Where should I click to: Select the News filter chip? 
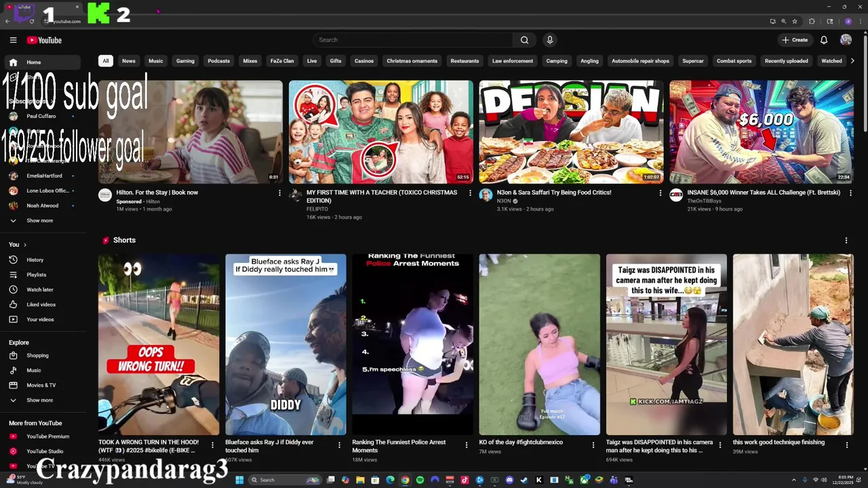coord(129,61)
